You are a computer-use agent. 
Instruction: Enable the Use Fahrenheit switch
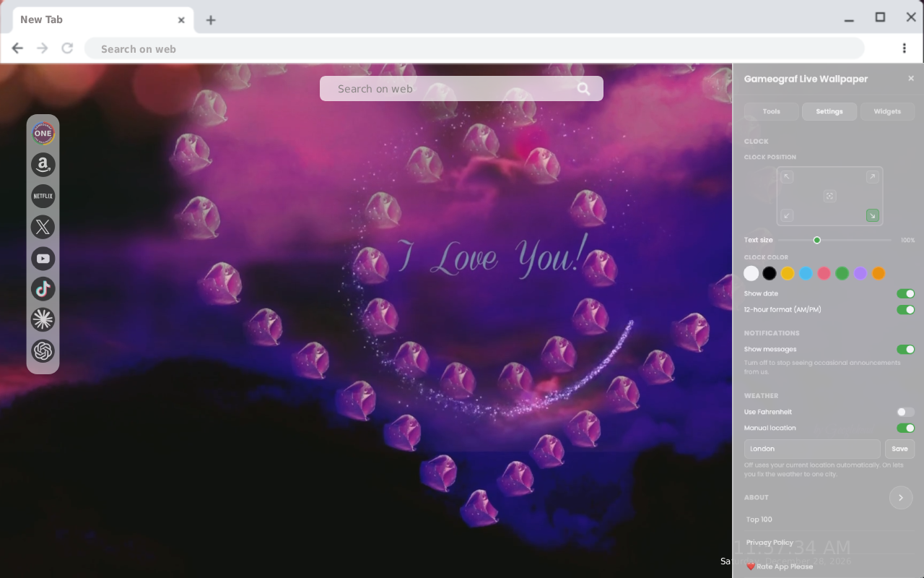905,412
